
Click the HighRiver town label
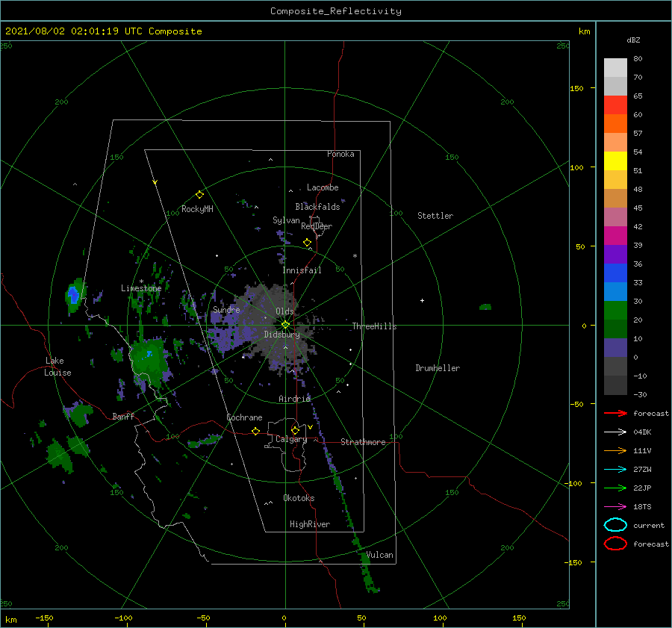tap(309, 524)
